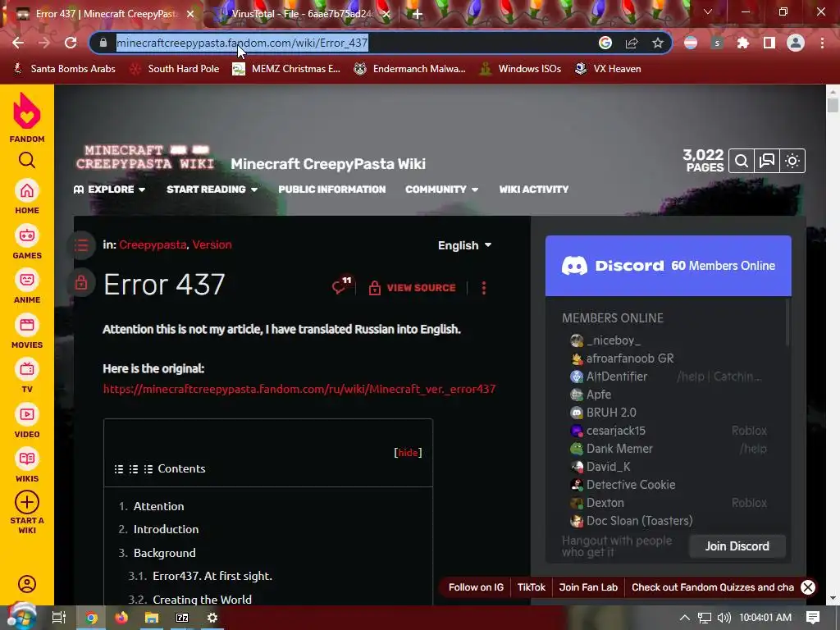The height and width of the screenshot is (630, 840).
Task: Open the Chrome profile avatar
Action: (796, 43)
